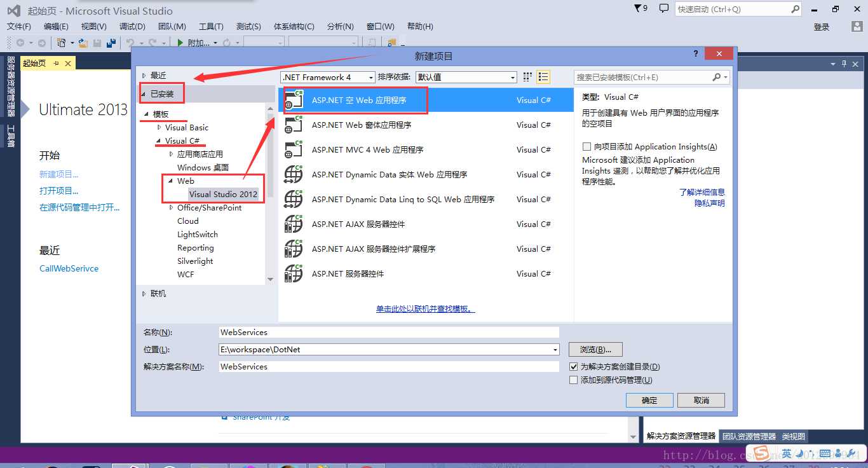Click the Navigate Backward toolbar icon
Screen dimensions: 868x468
click(x=20, y=43)
